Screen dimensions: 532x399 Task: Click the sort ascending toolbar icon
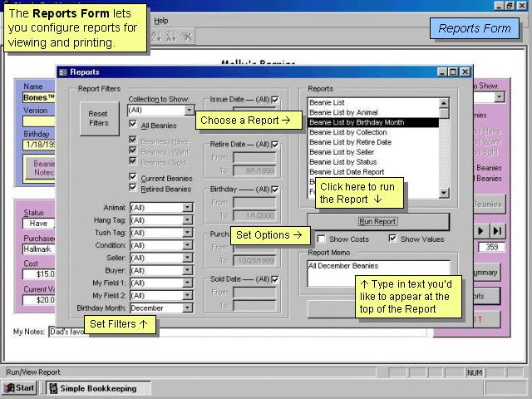pyautogui.click(x=156, y=36)
